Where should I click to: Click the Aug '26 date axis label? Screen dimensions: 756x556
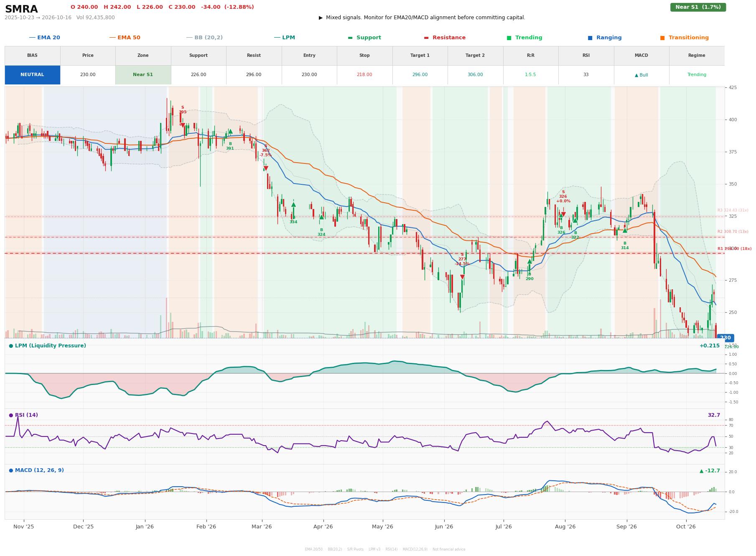coord(565,527)
